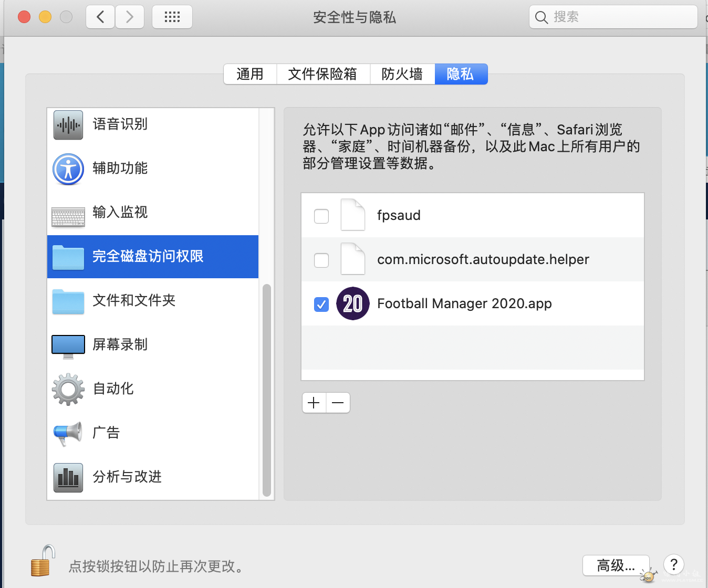Image resolution: width=708 pixels, height=588 pixels.
Task: Select the Screen Recording monitor icon
Action: tap(68, 345)
